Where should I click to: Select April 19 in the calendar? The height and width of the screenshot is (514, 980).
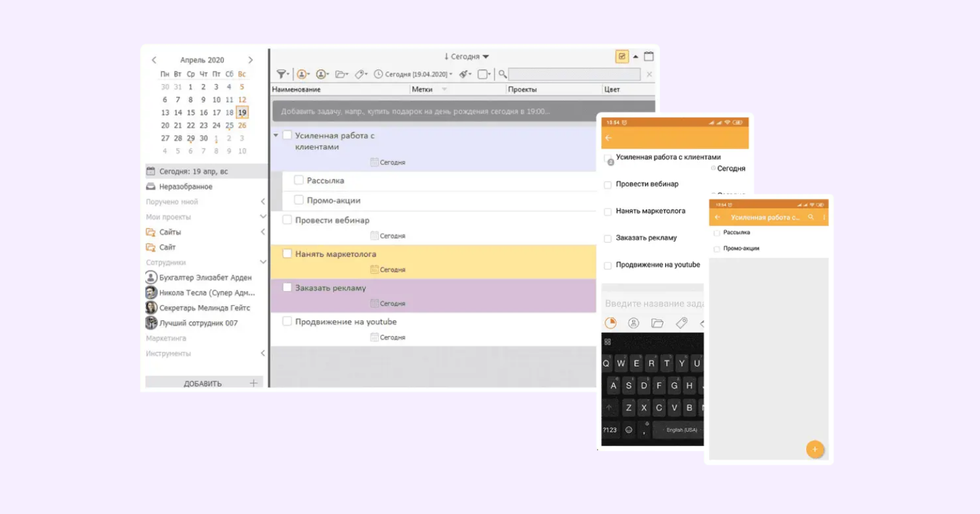click(242, 112)
